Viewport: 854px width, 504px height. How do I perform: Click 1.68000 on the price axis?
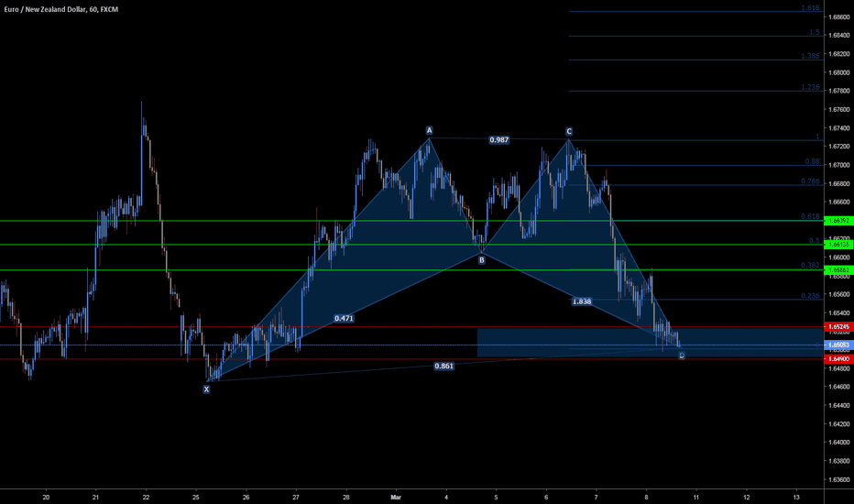point(838,72)
